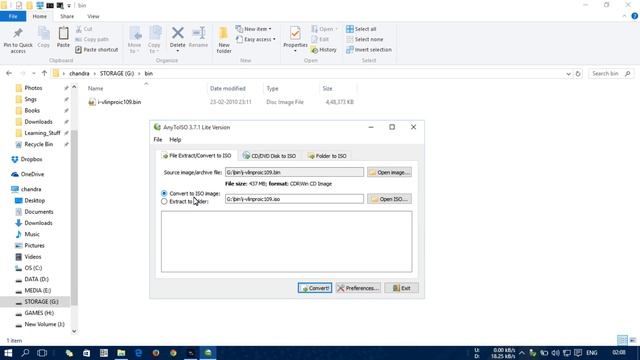Open AnyToISO Preferences
640x360 pixels.
358,288
